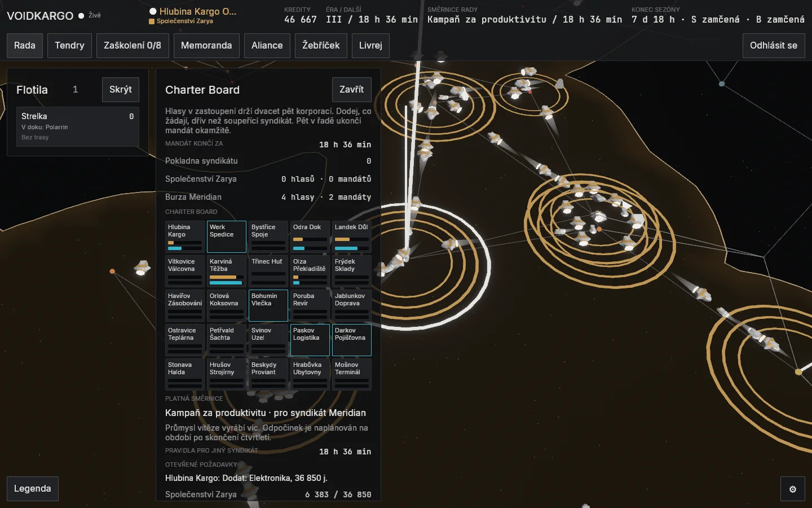
Task: Select Frýdek Sklady charter tile
Action: pos(352,271)
